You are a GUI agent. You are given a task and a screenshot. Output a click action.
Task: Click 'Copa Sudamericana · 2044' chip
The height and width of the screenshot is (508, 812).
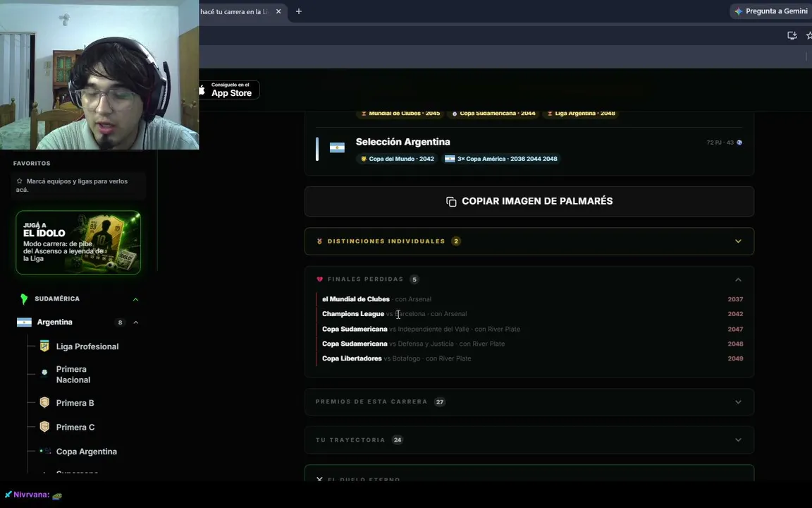click(493, 113)
